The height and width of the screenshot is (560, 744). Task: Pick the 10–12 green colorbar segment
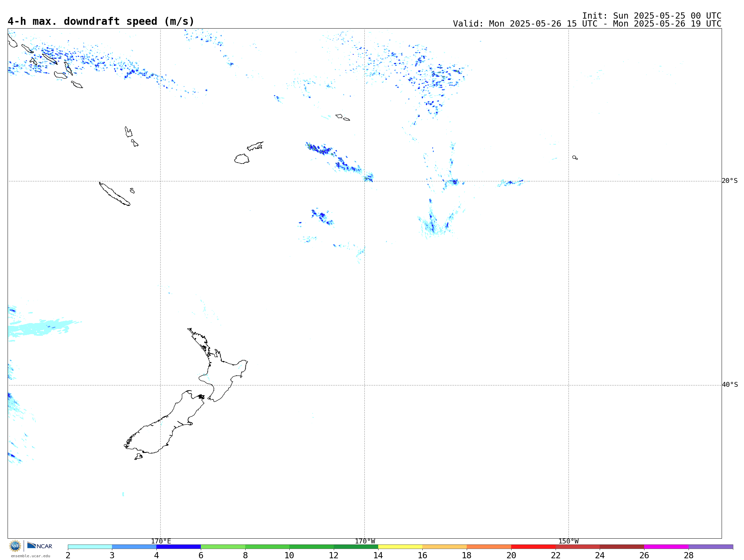click(311, 547)
